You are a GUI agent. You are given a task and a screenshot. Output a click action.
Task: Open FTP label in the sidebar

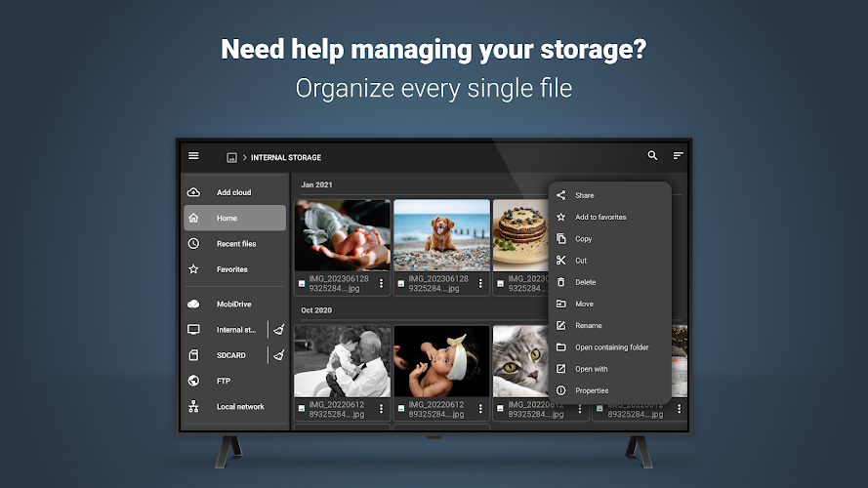223,381
